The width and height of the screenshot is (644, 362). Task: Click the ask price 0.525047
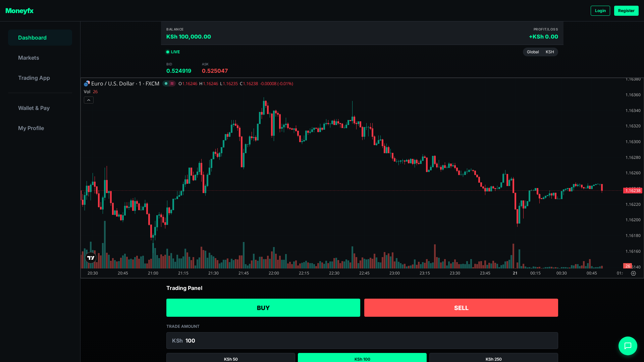tap(215, 71)
